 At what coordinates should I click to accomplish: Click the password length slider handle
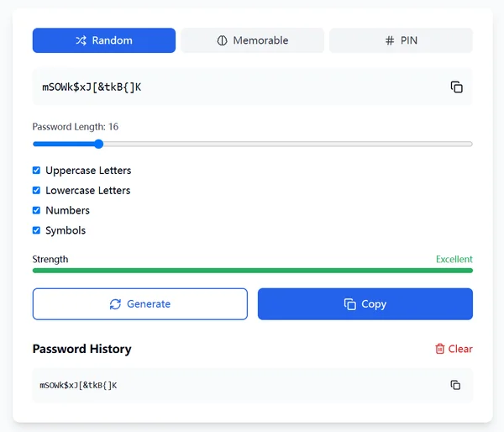[x=99, y=144]
